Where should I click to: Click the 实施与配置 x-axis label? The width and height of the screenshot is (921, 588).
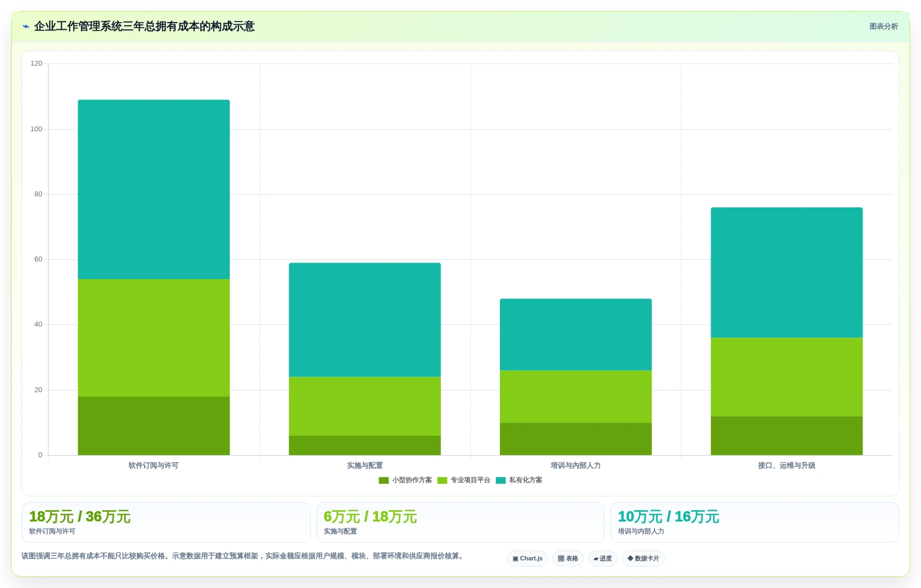click(x=365, y=466)
